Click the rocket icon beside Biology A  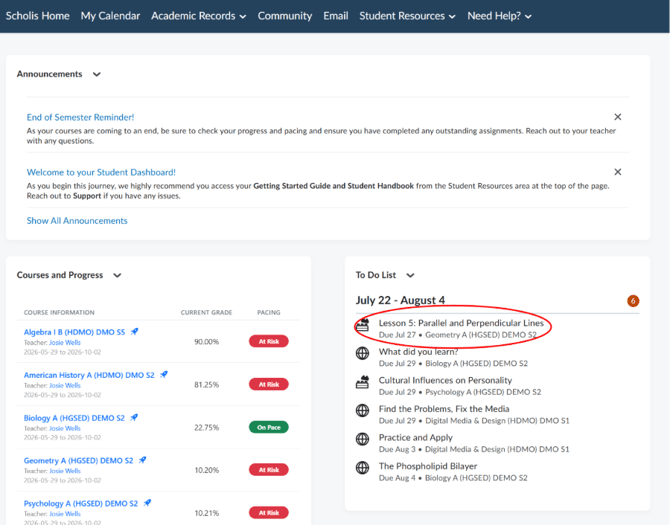(x=134, y=417)
